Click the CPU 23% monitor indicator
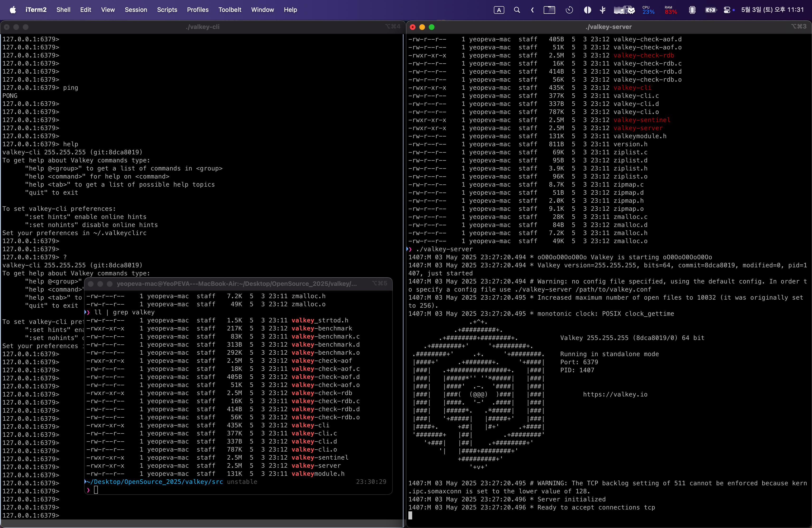This screenshot has width=812, height=528. point(648,10)
